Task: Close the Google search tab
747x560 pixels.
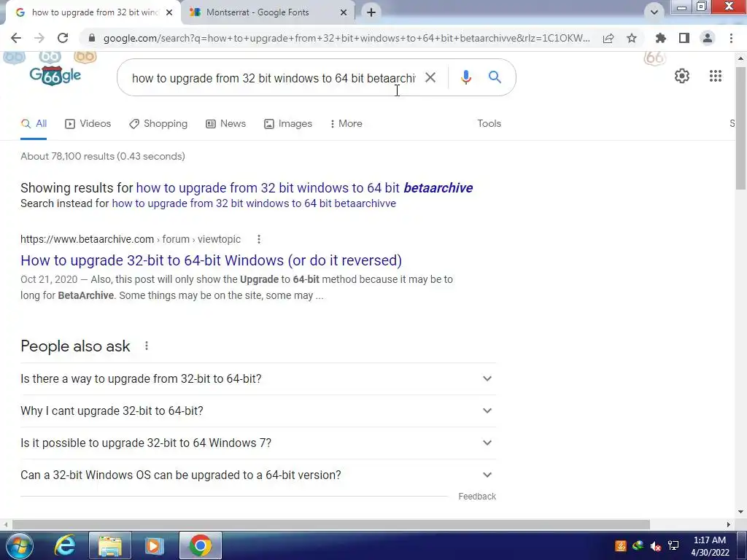Action: point(169,12)
